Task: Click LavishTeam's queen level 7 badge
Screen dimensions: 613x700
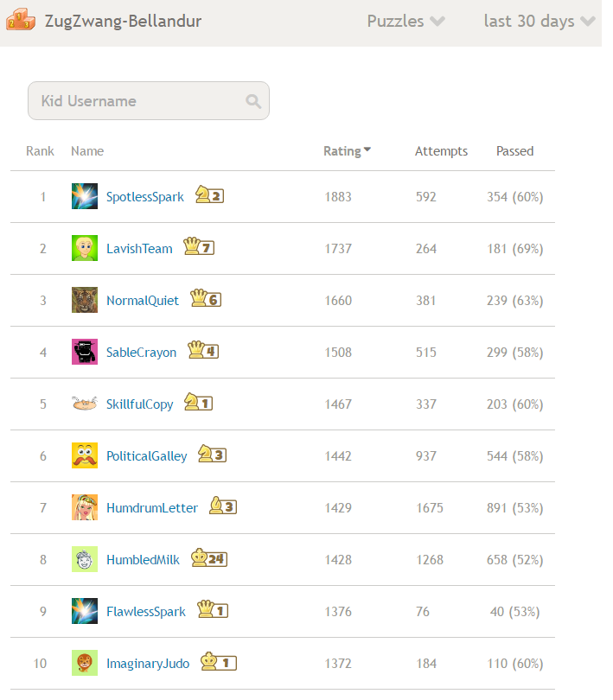Action: (x=199, y=247)
